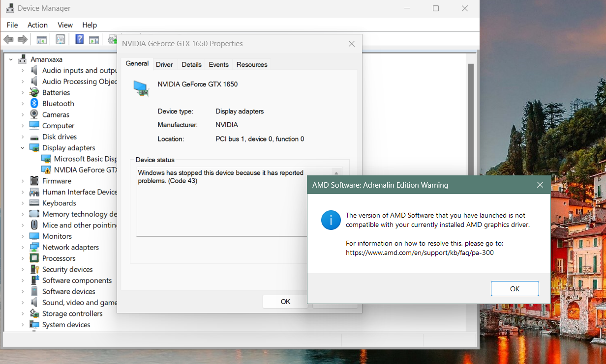Click the Forward navigation arrow in Device Manager

point(22,39)
